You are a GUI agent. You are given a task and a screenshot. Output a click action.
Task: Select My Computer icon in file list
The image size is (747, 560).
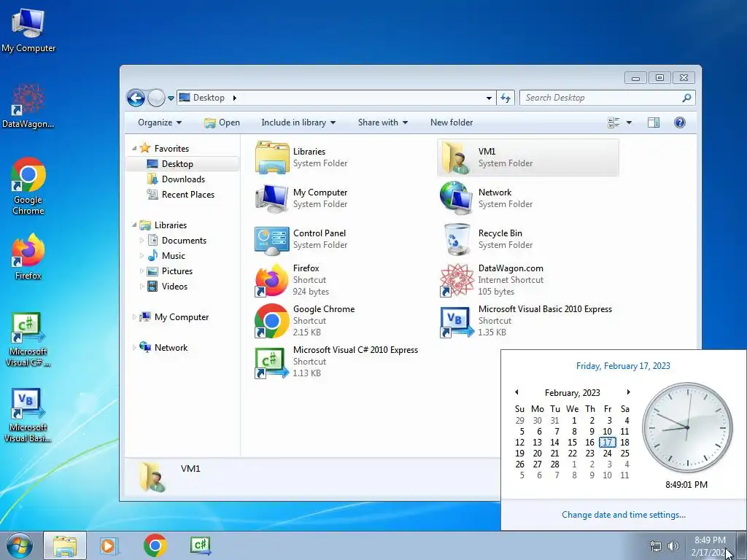coord(272,198)
